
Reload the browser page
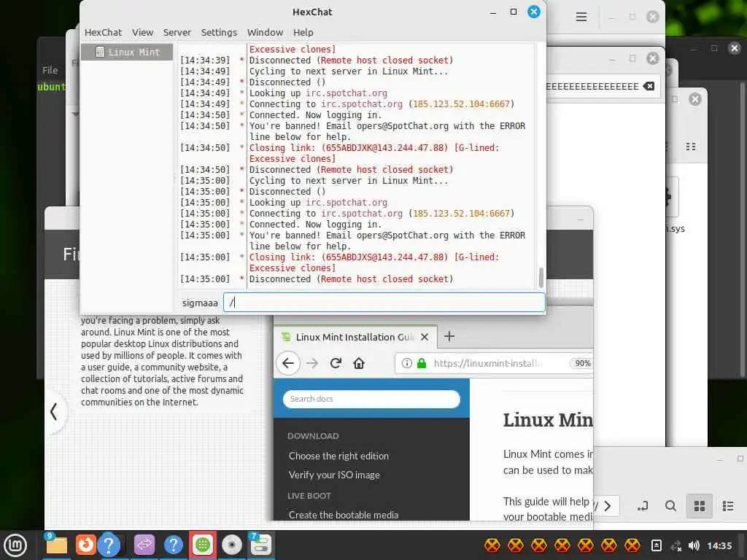point(336,363)
